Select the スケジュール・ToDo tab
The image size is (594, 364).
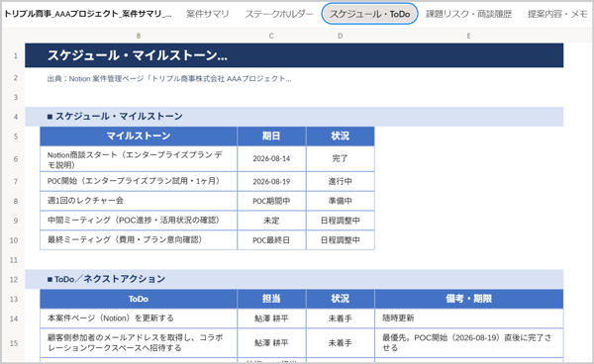[369, 14]
